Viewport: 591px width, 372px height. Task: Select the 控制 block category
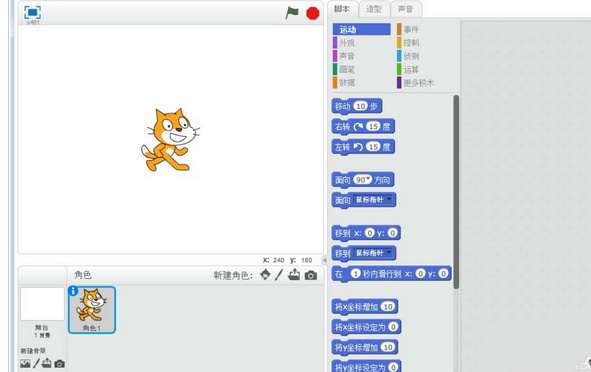point(411,43)
